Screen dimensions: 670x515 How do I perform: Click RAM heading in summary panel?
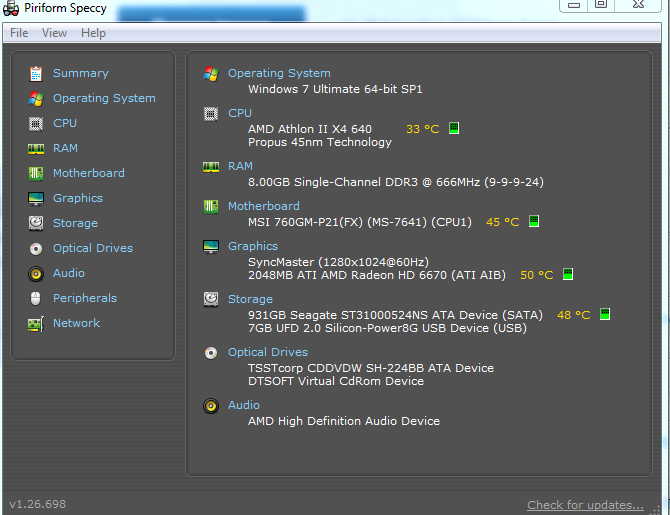coord(240,166)
